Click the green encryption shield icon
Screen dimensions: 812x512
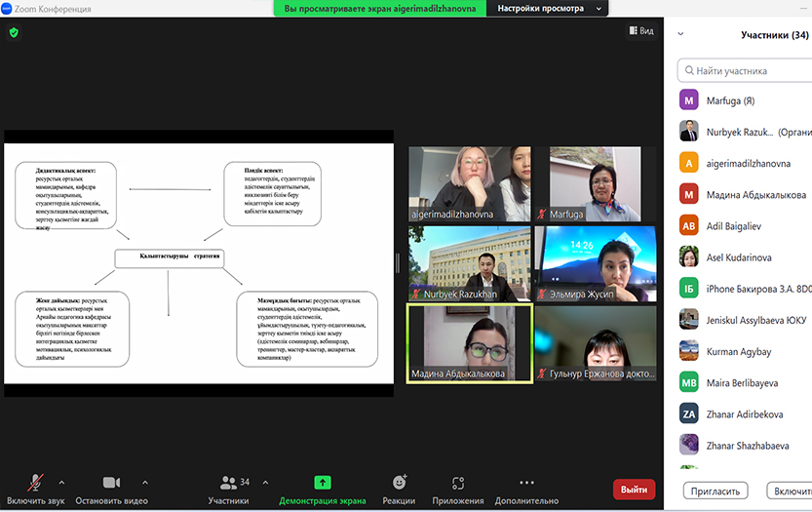(14, 32)
